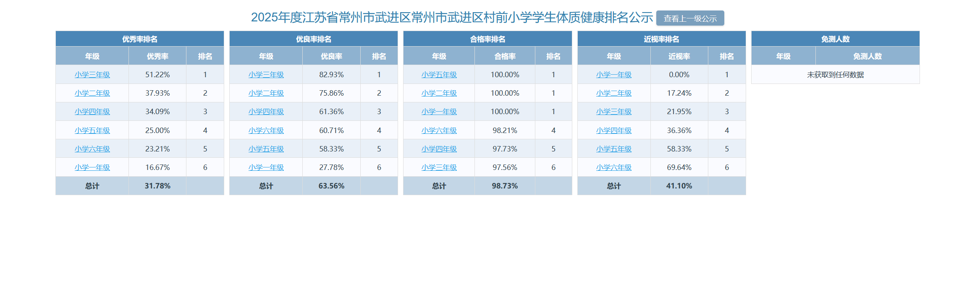
Task: Click the 近视率排名 table header
Action: pos(661,39)
